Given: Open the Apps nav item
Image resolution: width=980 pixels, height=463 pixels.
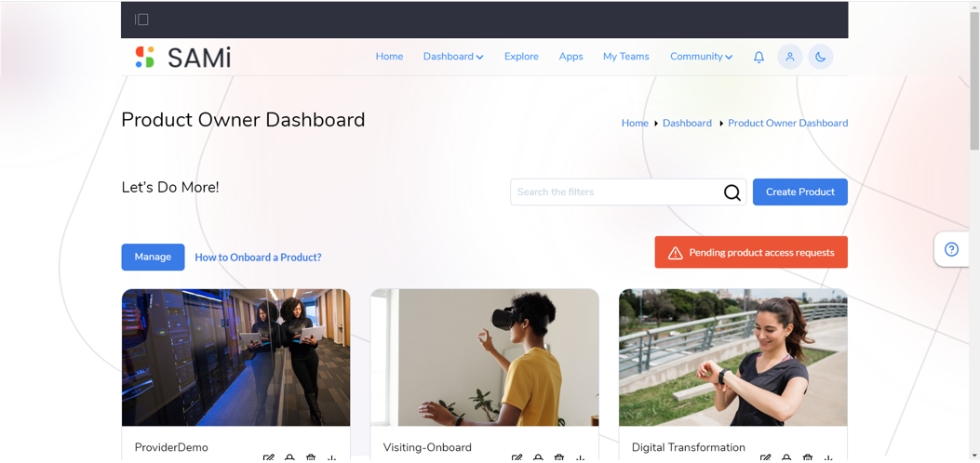Looking at the screenshot, I should 571,57.
